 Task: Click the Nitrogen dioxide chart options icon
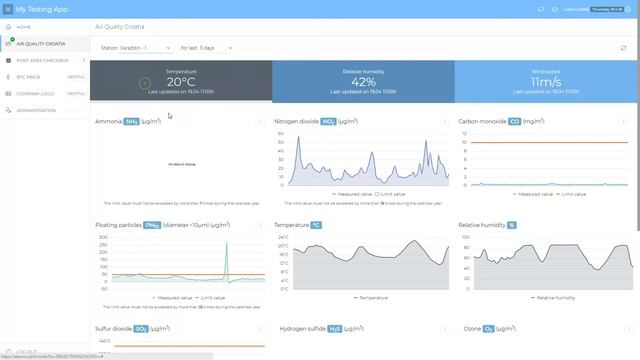(444, 122)
